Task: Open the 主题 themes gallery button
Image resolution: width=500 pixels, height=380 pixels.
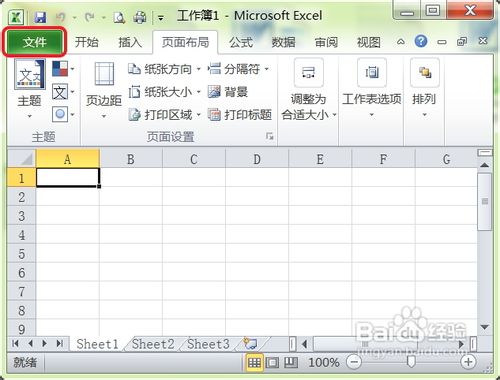Action: pos(30,89)
